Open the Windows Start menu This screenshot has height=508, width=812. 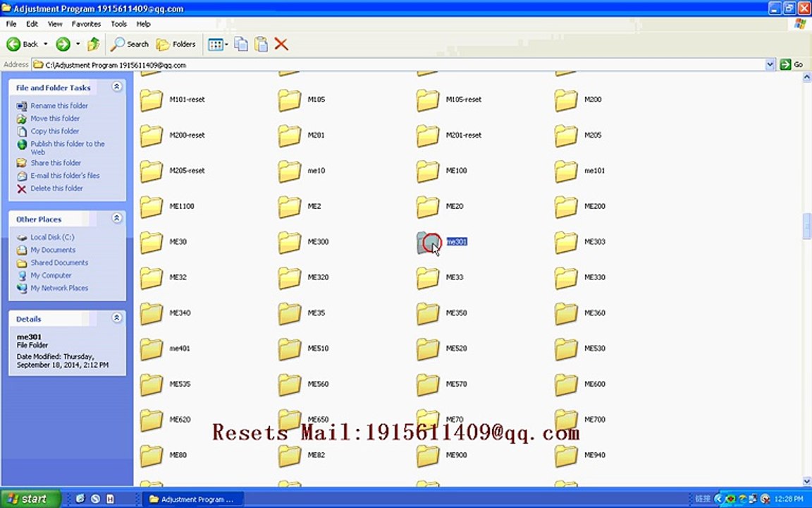click(30, 499)
